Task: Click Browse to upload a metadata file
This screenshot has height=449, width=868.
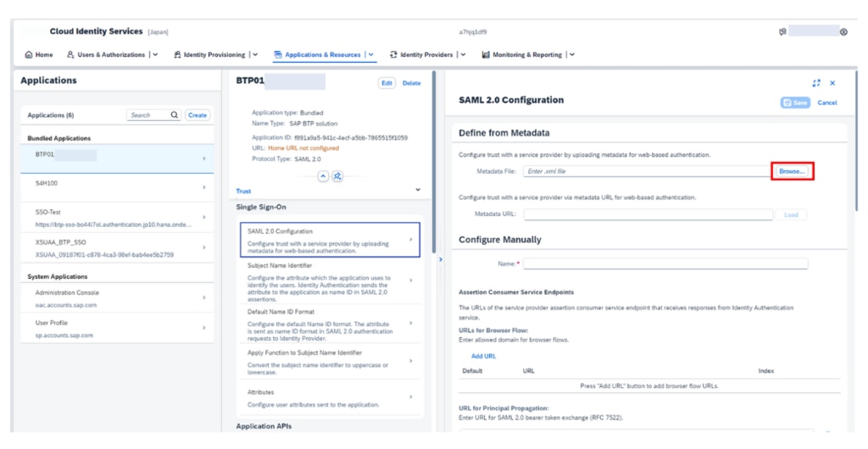Action: pos(792,171)
